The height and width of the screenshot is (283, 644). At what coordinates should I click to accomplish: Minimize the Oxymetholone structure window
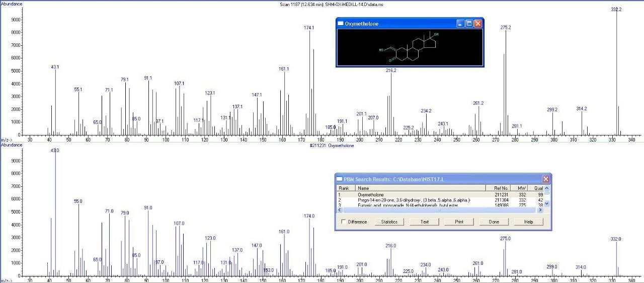[x=460, y=24]
